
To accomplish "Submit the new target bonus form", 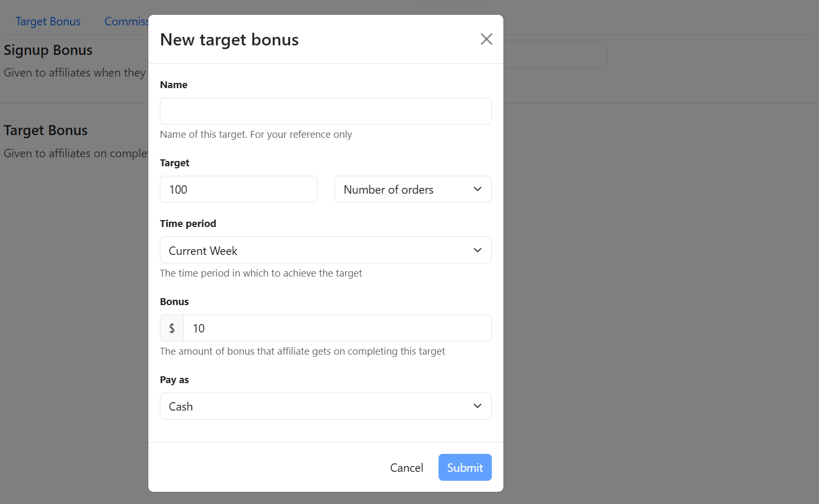I will point(464,468).
